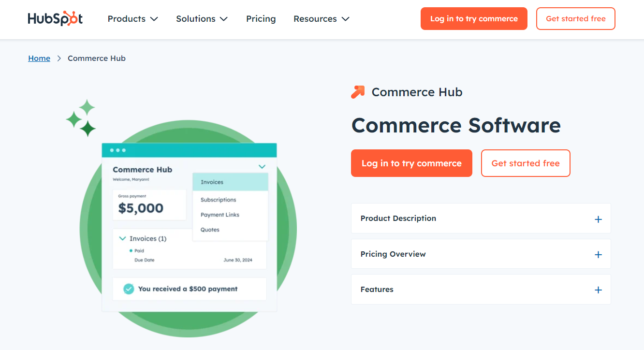
Task: Open the Solutions dropdown
Action: coord(201,19)
